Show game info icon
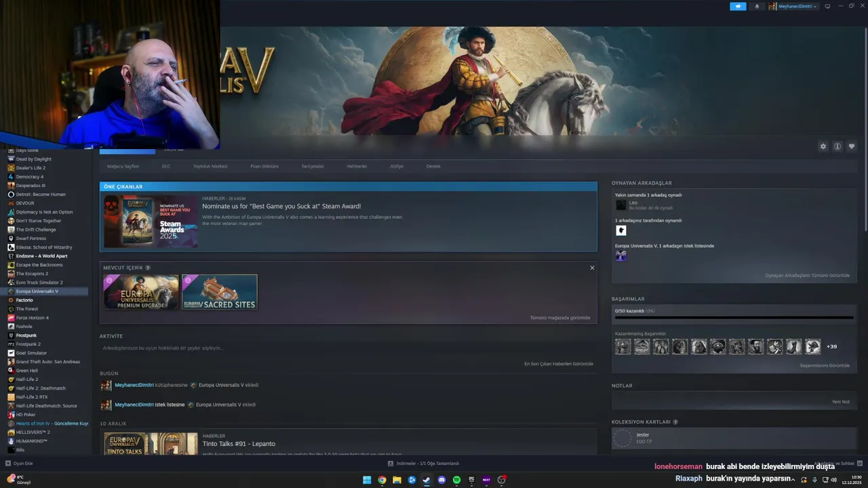Viewport: 868px width, 488px height. tap(837, 146)
